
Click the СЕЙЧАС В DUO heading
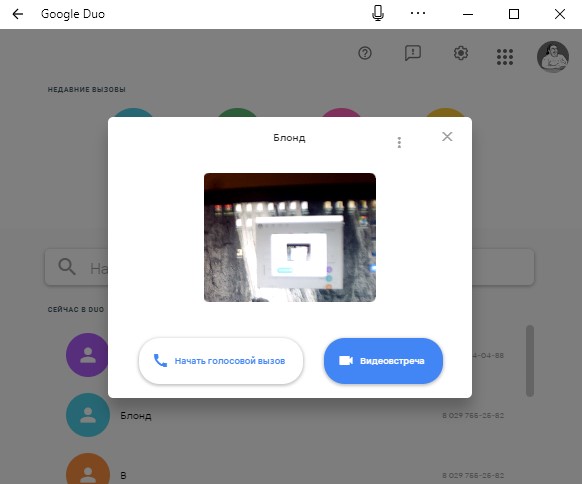click(76, 310)
